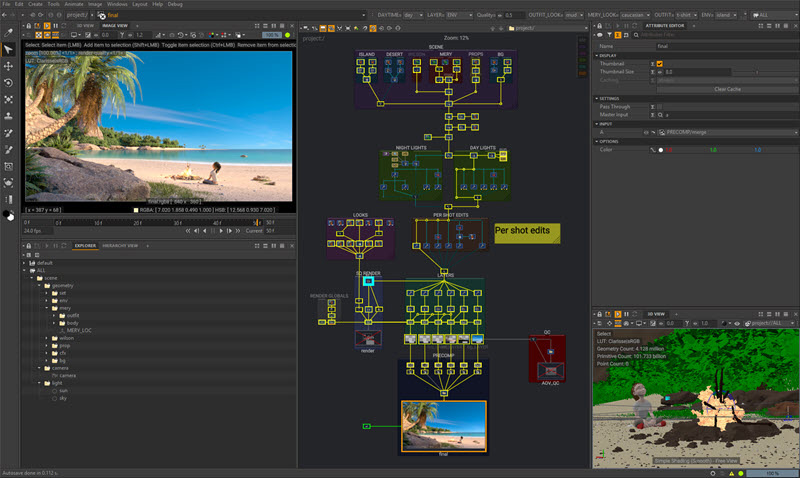Screen dimensions: 800x478
Task: Click the play forward button in timeline
Action: click(223, 231)
